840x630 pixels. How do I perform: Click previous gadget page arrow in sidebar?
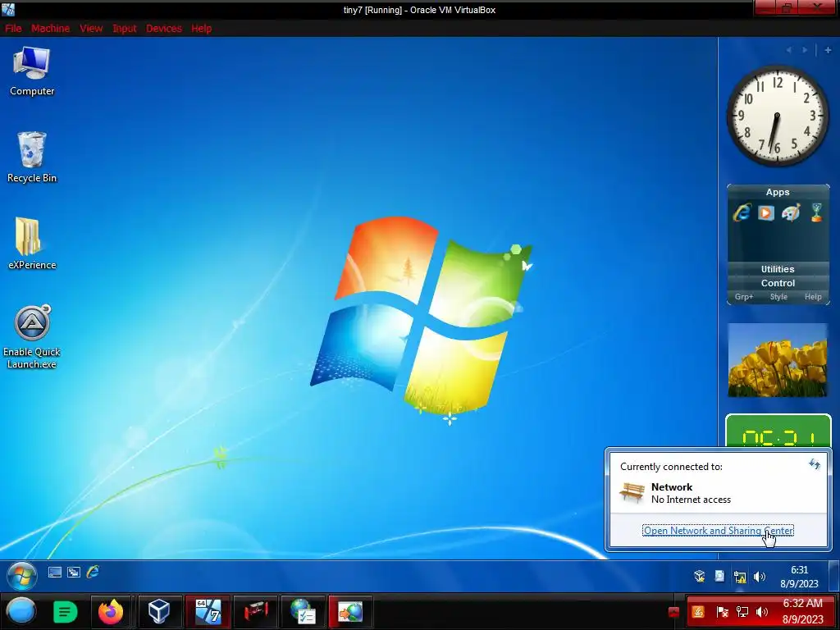click(x=788, y=50)
